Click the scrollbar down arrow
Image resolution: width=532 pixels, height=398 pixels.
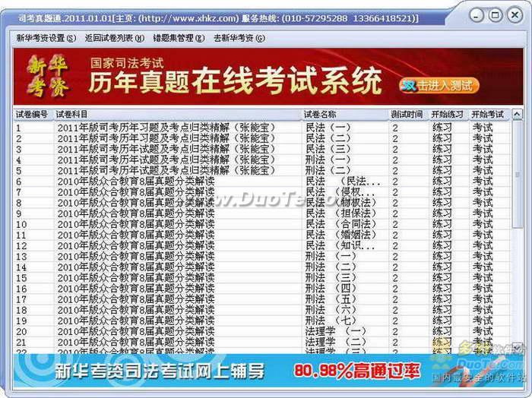[517, 347]
